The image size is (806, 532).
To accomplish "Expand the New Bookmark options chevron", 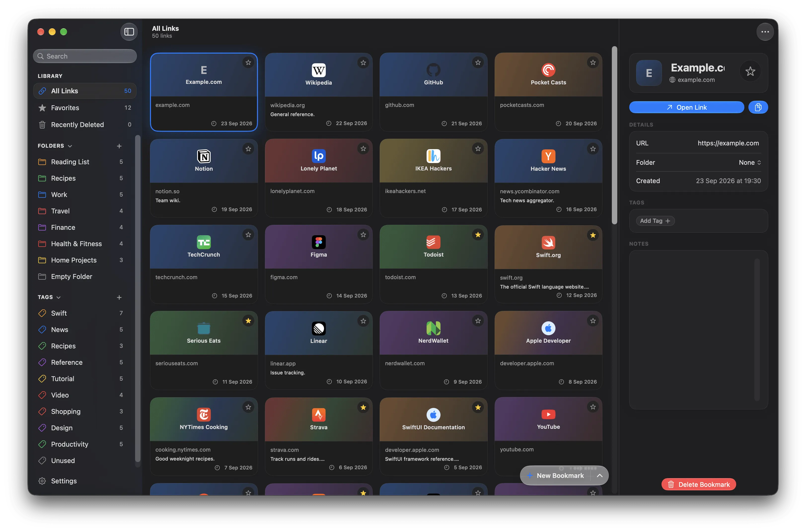I will (x=600, y=475).
